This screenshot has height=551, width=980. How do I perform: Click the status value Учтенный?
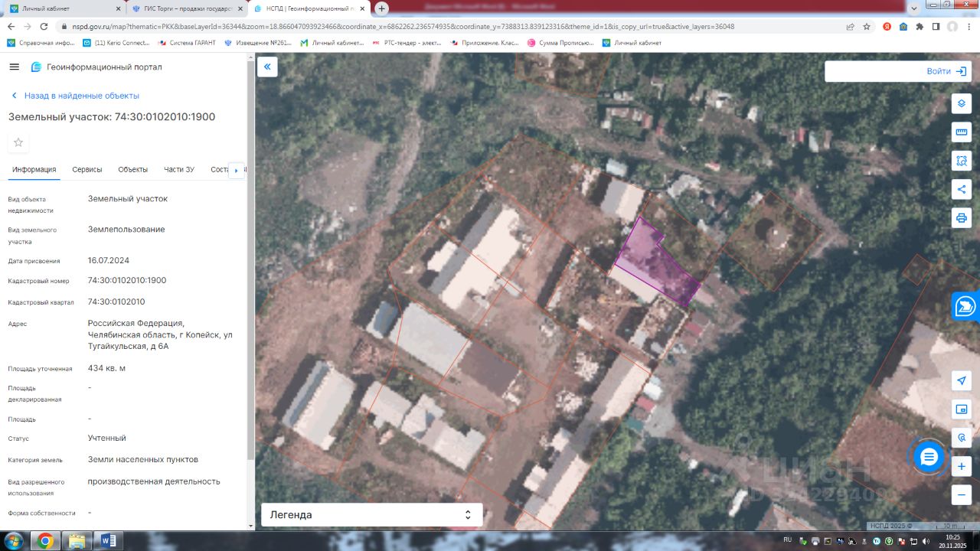click(x=107, y=438)
